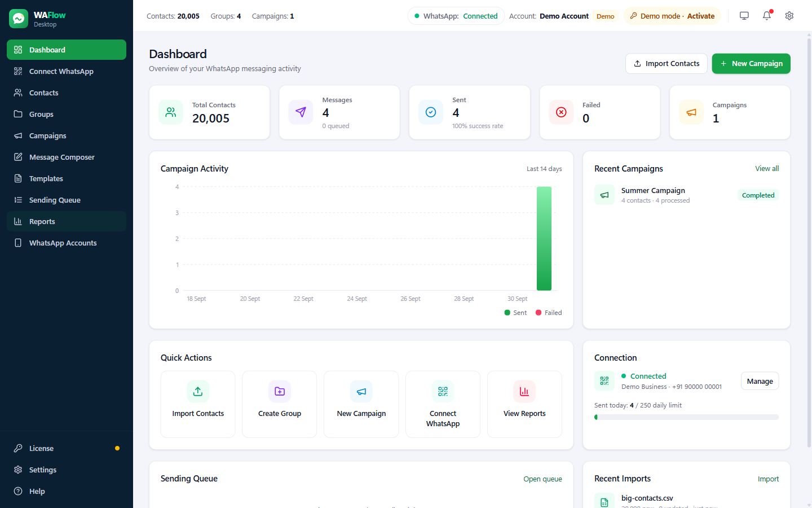Open Templates sidebar item
The width and height of the screenshot is (812, 508).
67,178
